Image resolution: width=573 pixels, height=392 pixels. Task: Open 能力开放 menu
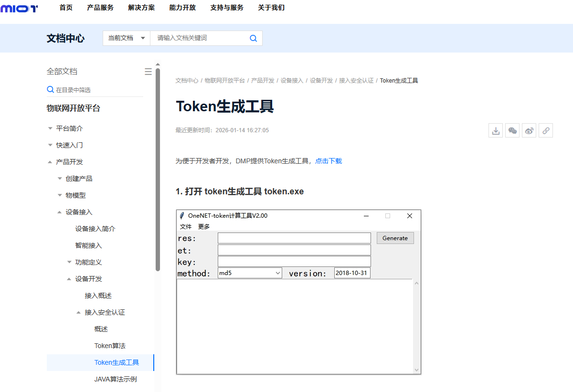(182, 8)
